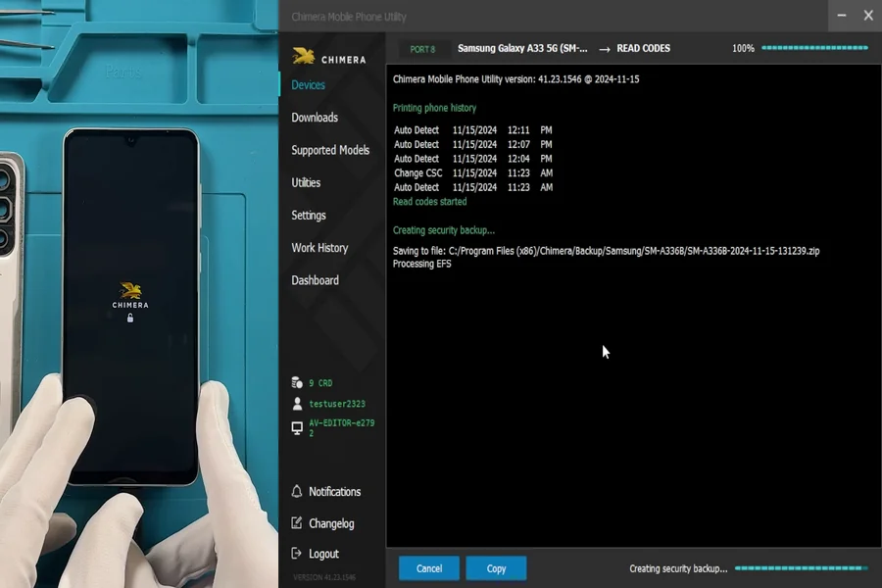Open Notifications via the bell icon
Viewport: 882px width, 588px height.
297,492
